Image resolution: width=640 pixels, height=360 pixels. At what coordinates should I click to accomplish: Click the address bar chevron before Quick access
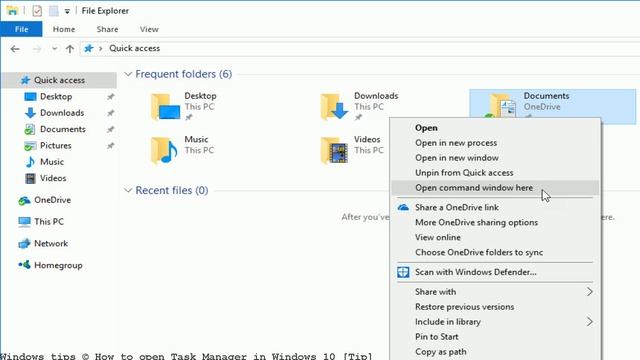(100, 49)
